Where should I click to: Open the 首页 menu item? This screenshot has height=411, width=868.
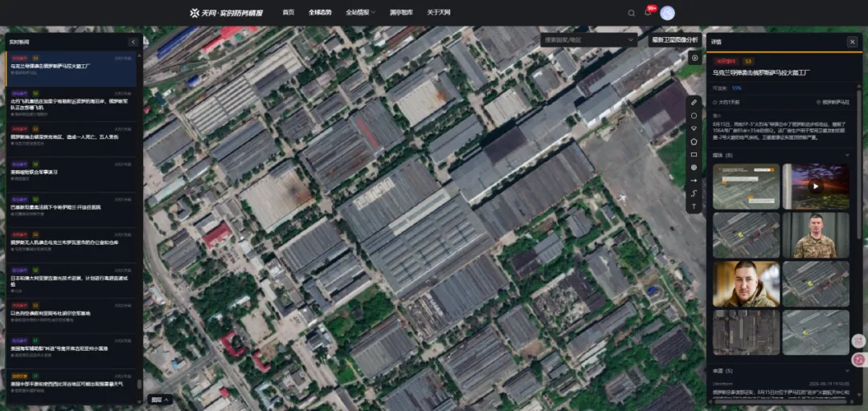click(288, 13)
